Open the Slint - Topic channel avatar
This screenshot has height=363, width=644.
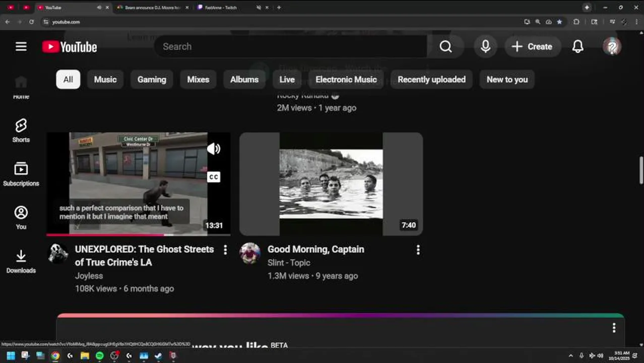pos(250,253)
